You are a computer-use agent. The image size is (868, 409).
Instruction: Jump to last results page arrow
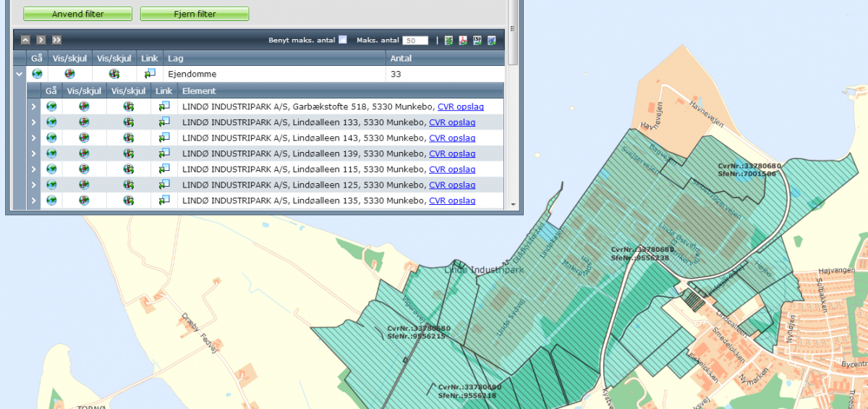point(56,41)
